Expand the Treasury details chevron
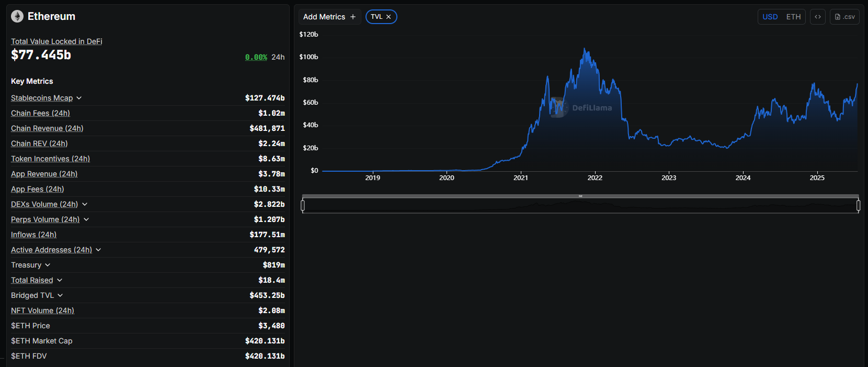 tap(48, 265)
